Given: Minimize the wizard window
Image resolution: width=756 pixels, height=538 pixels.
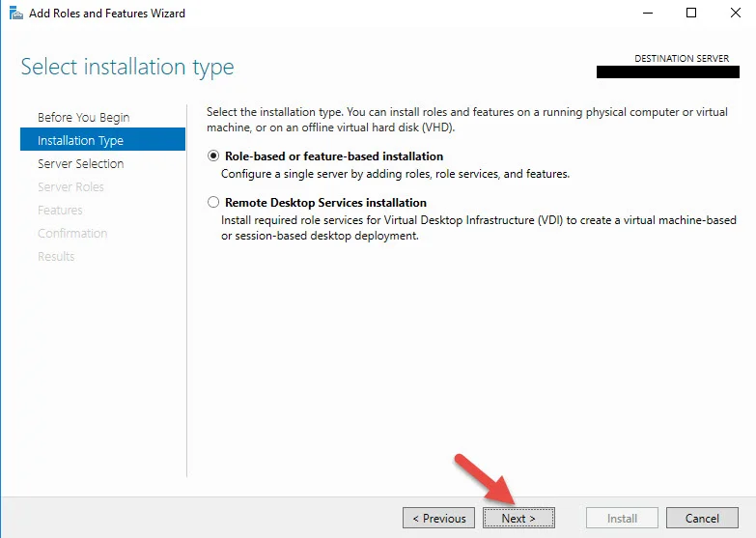Looking at the screenshot, I should (x=648, y=13).
